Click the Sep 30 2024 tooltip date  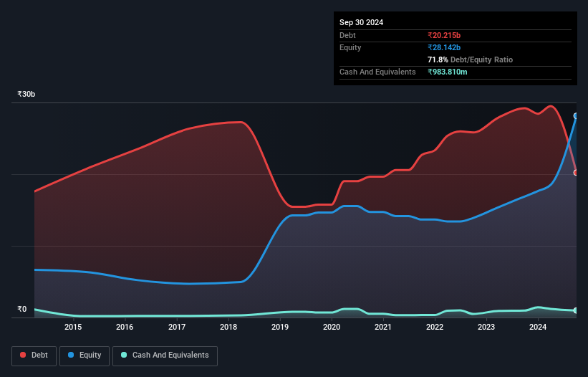pyautogui.click(x=361, y=22)
